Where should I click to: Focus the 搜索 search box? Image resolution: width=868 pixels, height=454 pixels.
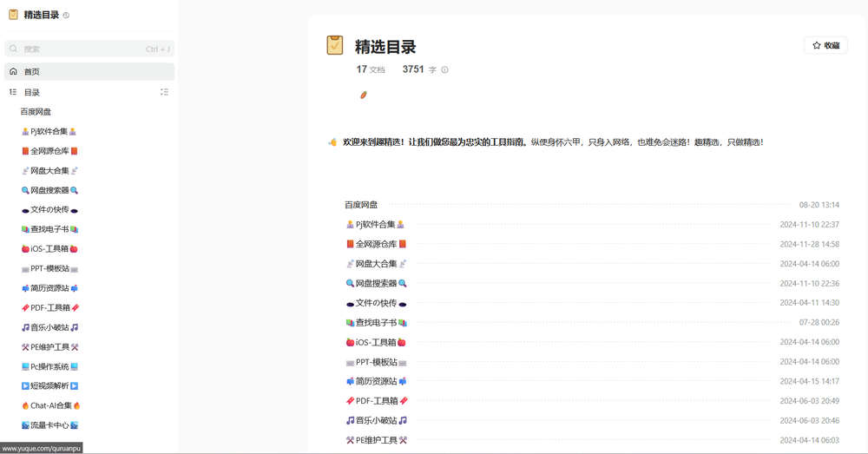pyautogui.click(x=89, y=49)
